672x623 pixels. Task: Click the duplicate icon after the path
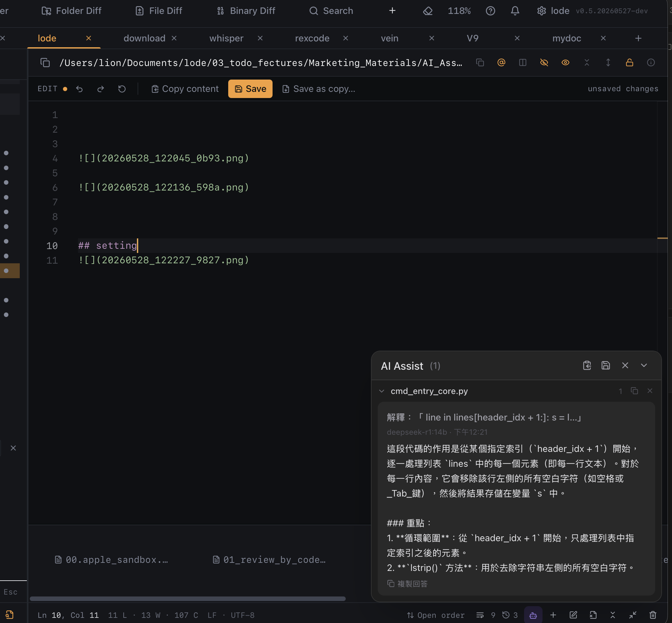pos(480,63)
